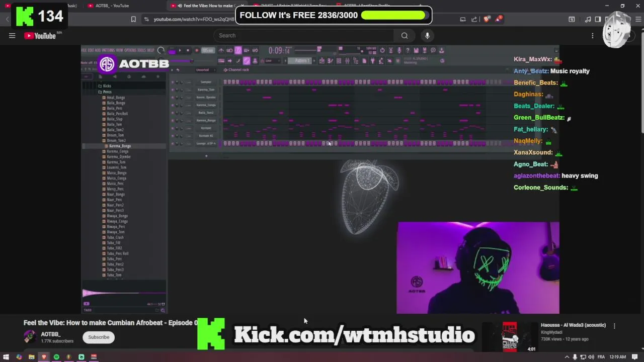Open the Line snap dropdown
The image size is (644, 362).
click(x=273, y=61)
